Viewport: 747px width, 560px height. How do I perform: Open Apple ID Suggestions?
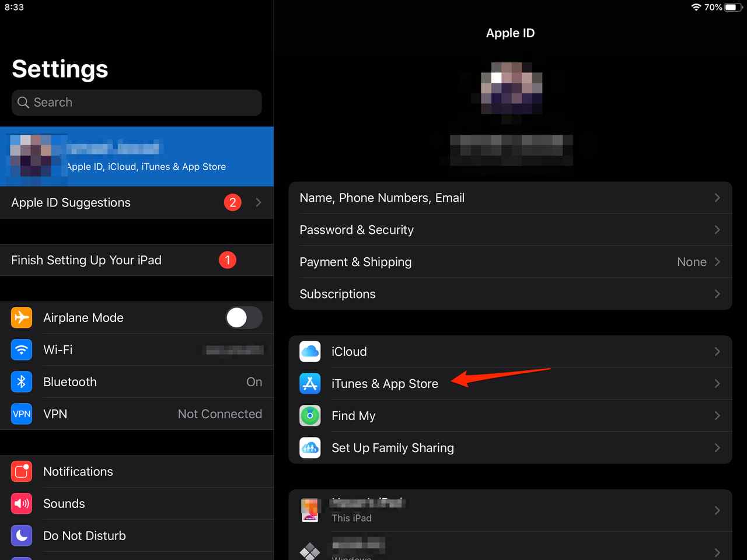coord(137,202)
